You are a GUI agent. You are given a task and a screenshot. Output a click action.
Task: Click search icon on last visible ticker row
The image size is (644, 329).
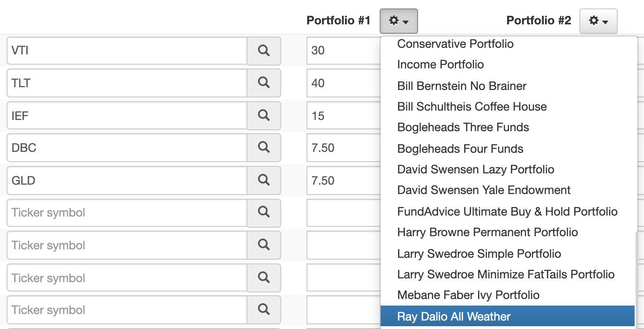pyautogui.click(x=264, y=310)
